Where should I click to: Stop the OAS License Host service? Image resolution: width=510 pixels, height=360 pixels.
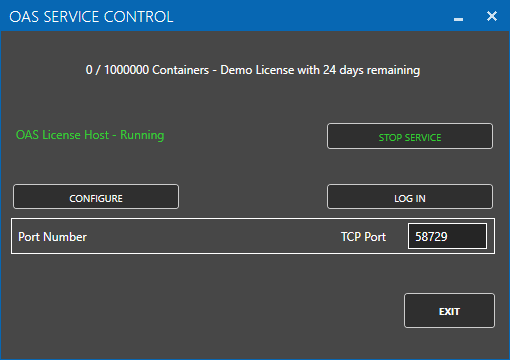coord(410,136)
